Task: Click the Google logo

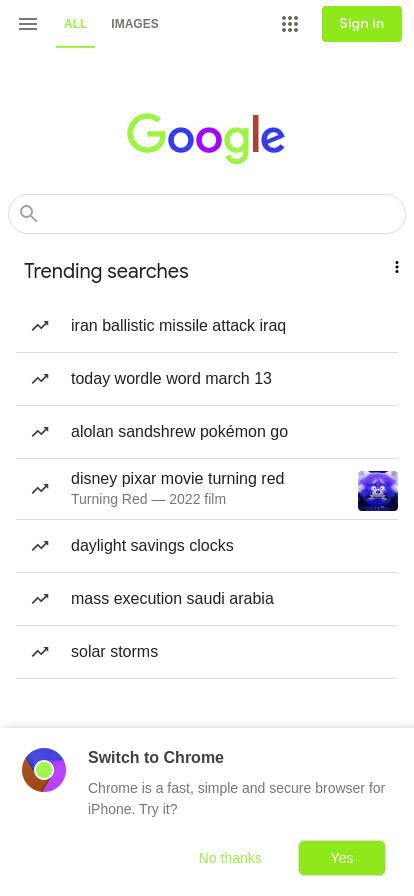Action: coord(206,138)
